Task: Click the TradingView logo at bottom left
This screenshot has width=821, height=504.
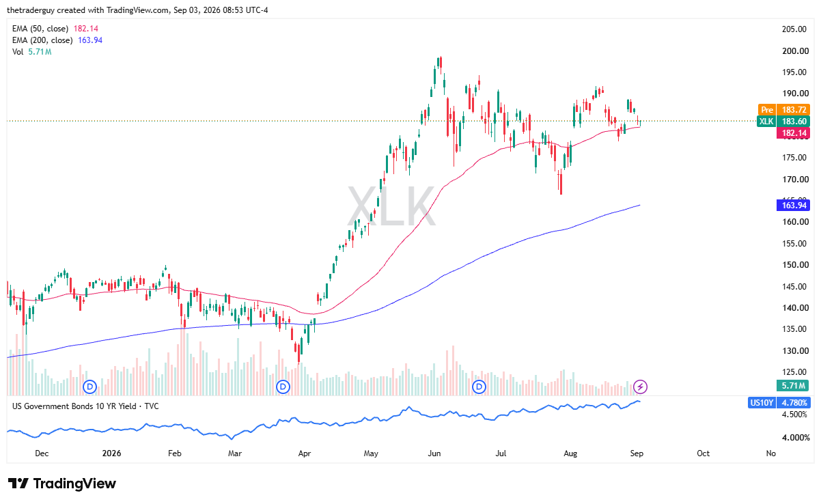Action: pyautogui.click(x=62, y=484)
